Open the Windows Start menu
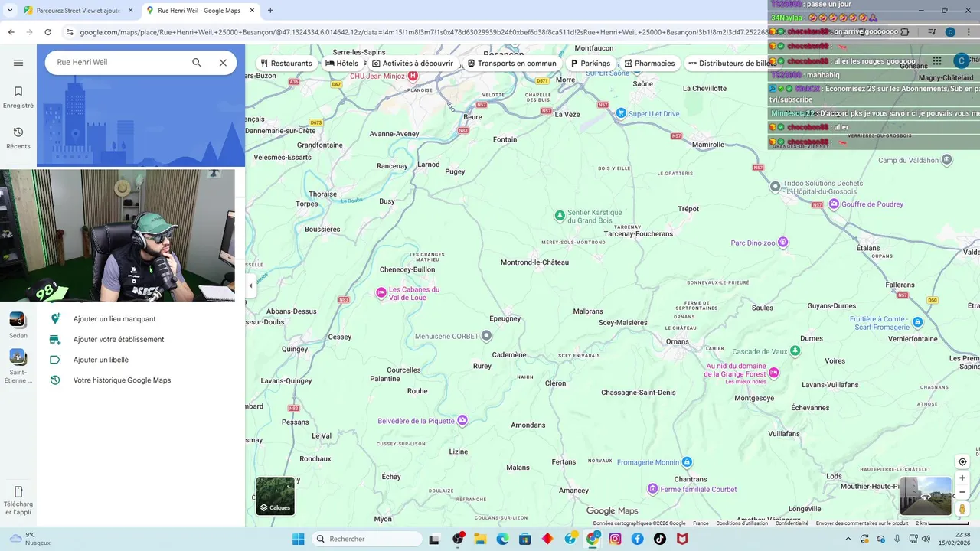The height and width of the screenshot is (551, 980). point(298,539)
